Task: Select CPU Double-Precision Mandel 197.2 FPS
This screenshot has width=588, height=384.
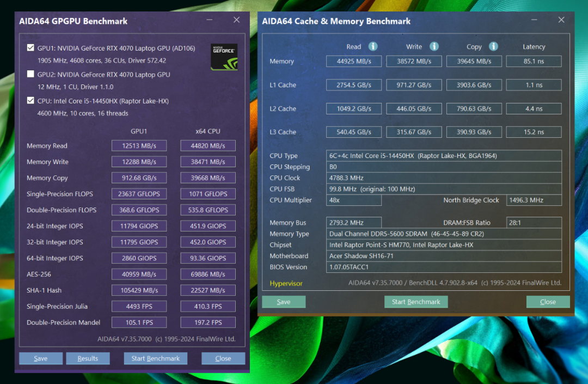Action: click(x=208, y=322)
